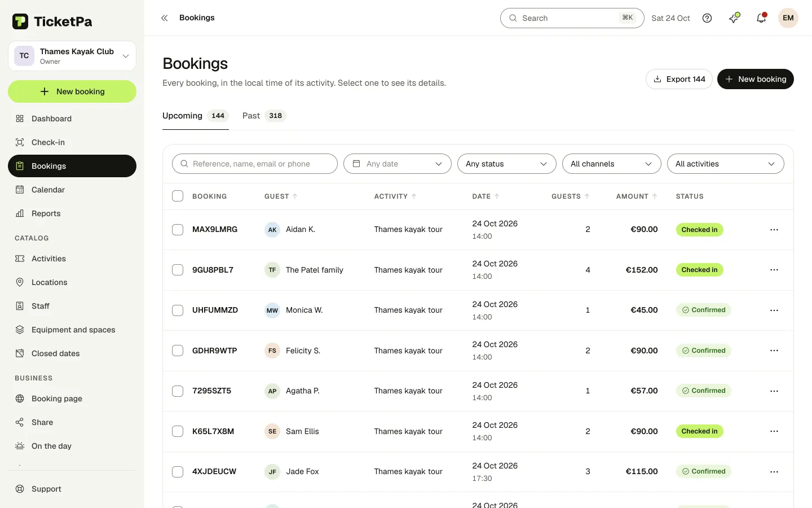Open row actions for booking MAX9LMRG
Screen dimensions: 812x508
point(774,230)
